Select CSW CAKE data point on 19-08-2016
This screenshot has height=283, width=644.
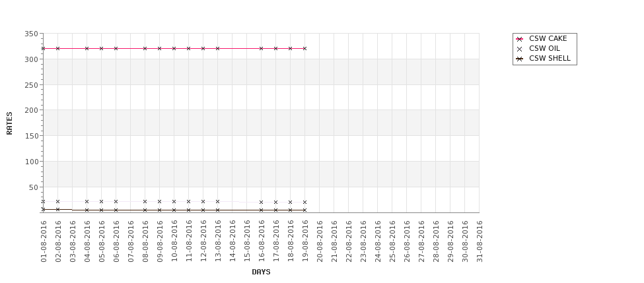pos(304,48)
